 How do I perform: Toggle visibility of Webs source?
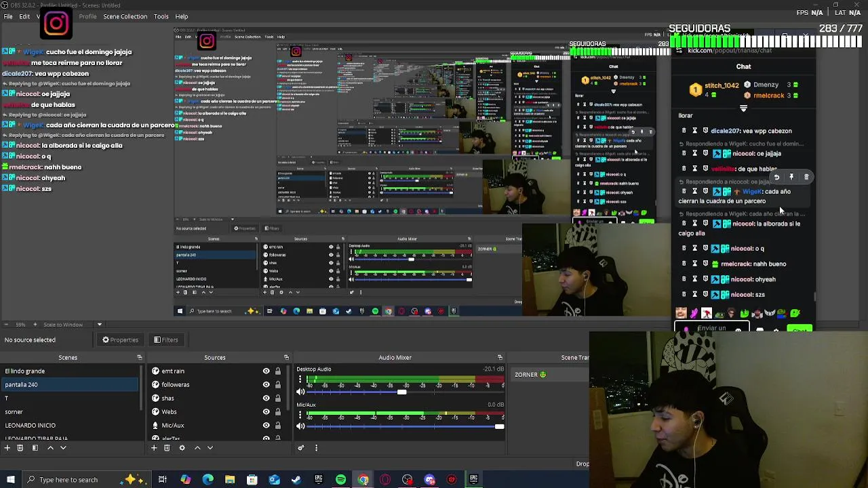pos(266,412)
